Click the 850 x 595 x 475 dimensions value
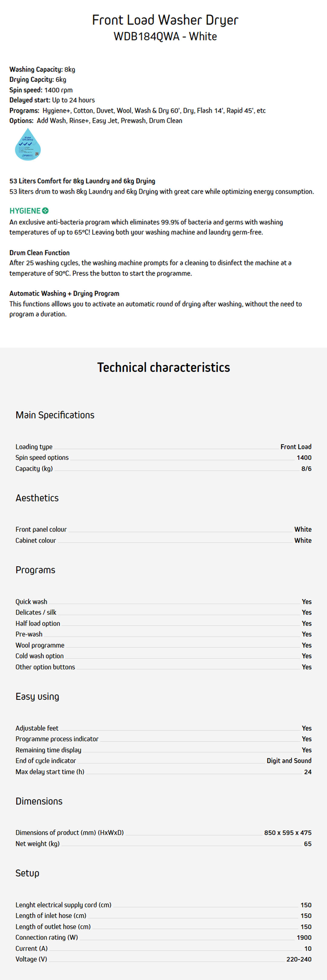This screenshot has height=980, width=327. (288, 832)
